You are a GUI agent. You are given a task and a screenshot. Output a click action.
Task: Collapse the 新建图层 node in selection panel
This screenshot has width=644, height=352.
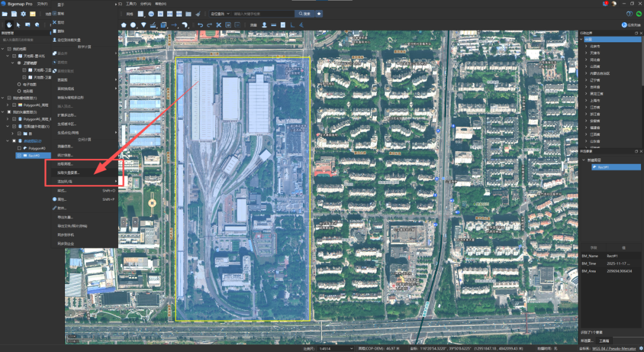pos(584,160)
